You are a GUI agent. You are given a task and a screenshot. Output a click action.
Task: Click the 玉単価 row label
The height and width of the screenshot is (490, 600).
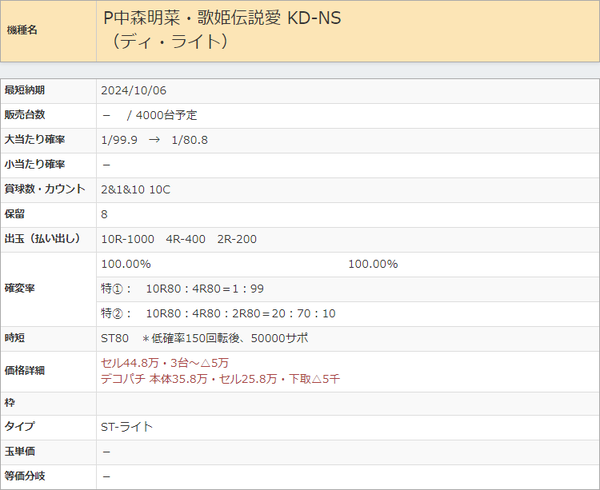(x=19, y=451)
